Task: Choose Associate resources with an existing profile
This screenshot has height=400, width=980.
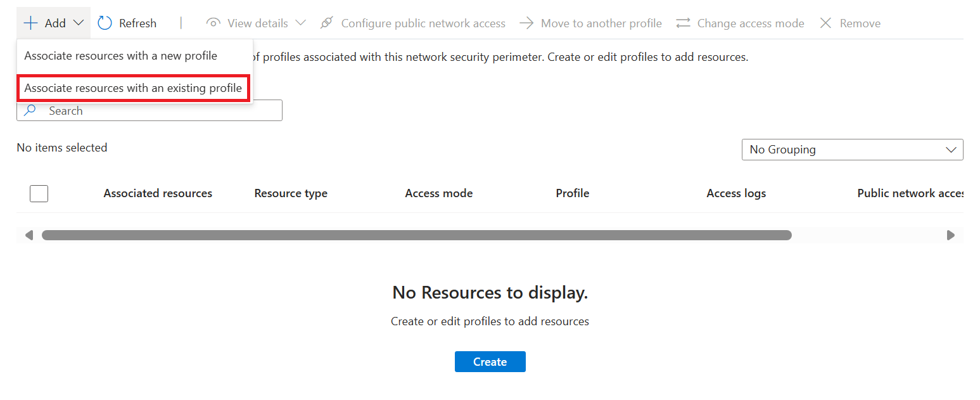Action: (x=133, y=88)
